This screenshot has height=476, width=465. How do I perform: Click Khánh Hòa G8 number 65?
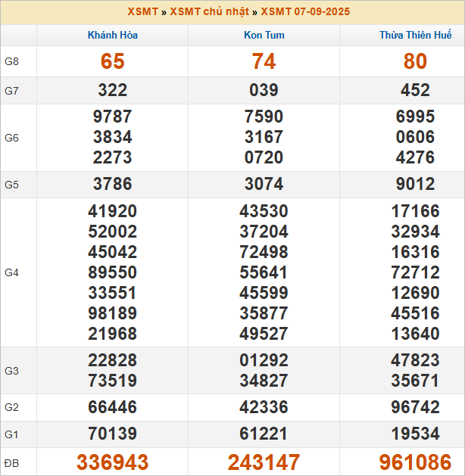point(113,61)
